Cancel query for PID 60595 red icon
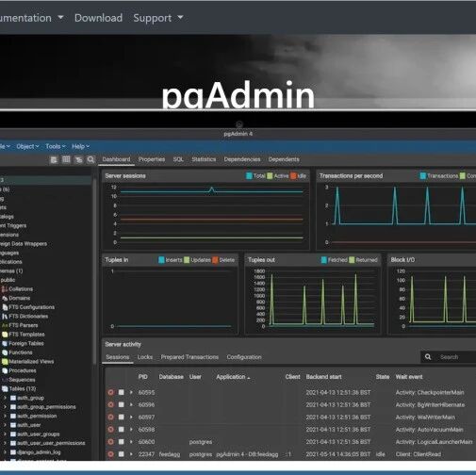 tap(110, 392)
